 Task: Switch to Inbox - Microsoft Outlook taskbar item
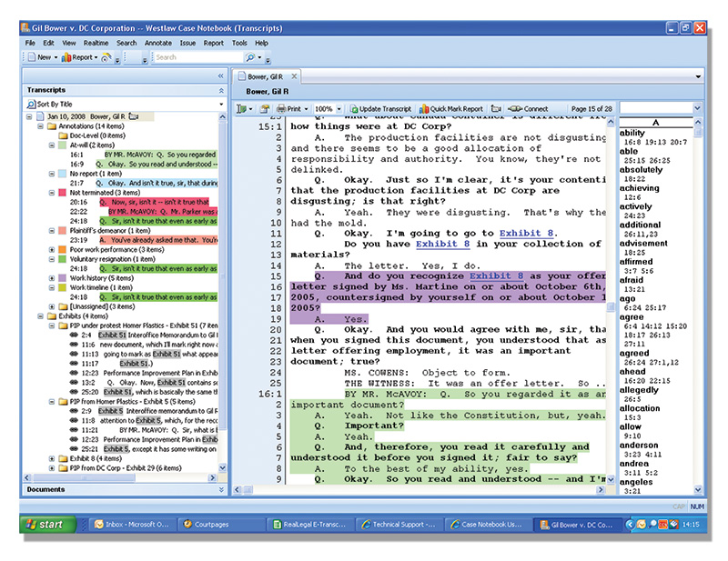click(132, 525)
